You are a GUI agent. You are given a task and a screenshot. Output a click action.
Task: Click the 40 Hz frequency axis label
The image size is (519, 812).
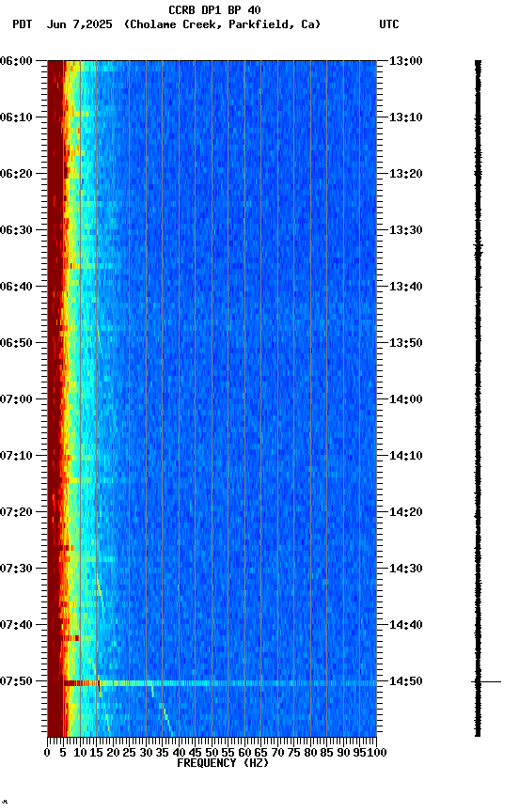179,753
